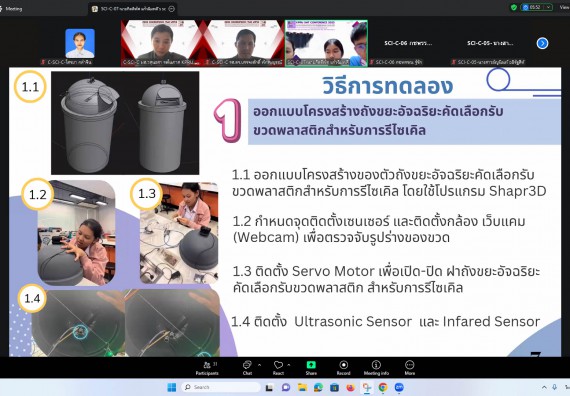Click the green encryption shield icon
570x396 pixels.
(x=514, y=7)
